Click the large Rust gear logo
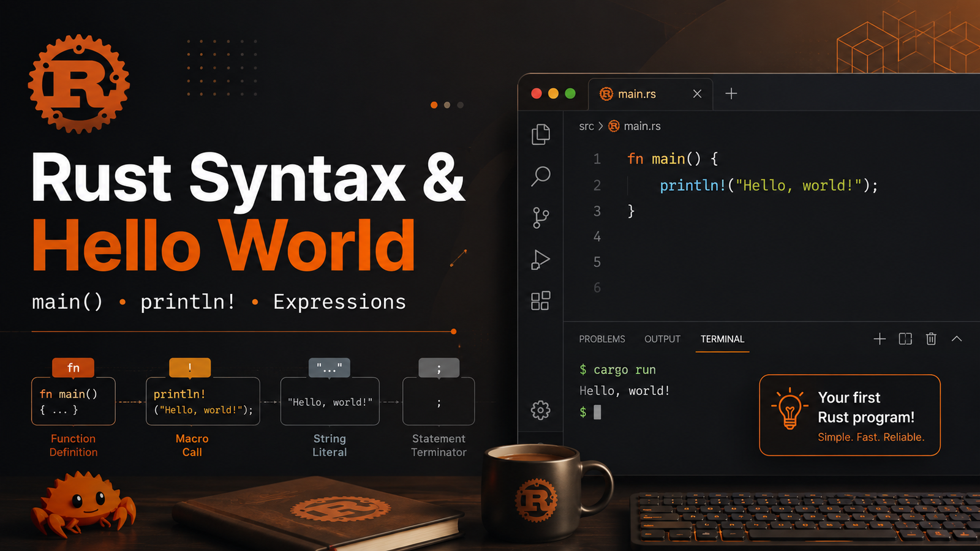This screenshot has height=551, width=980. point(79,84)
